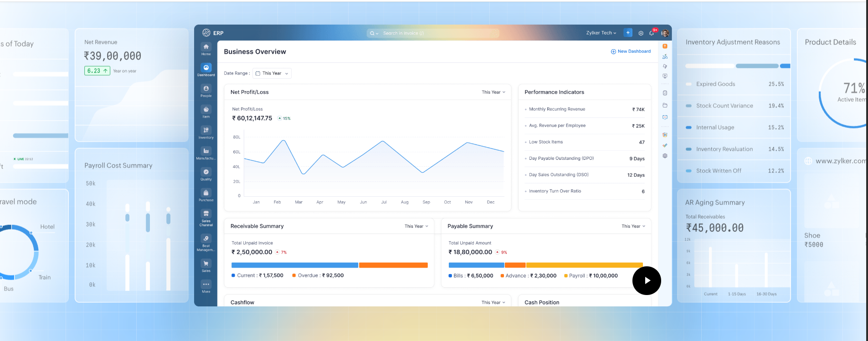Open the Manufacturing module

click(x=206, y=153)
